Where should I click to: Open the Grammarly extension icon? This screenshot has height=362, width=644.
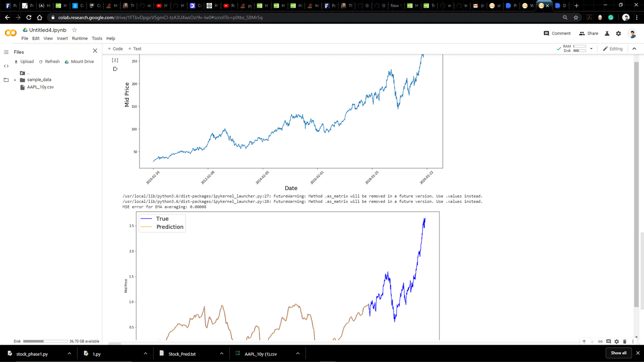coord(611,17)
